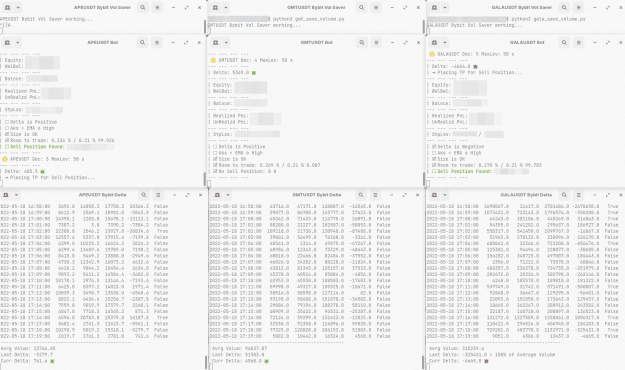Click 'Aks < EMA & High' in GMTUSDT Bot
Screen dimensions: 625x370
[x=238, y=153]
